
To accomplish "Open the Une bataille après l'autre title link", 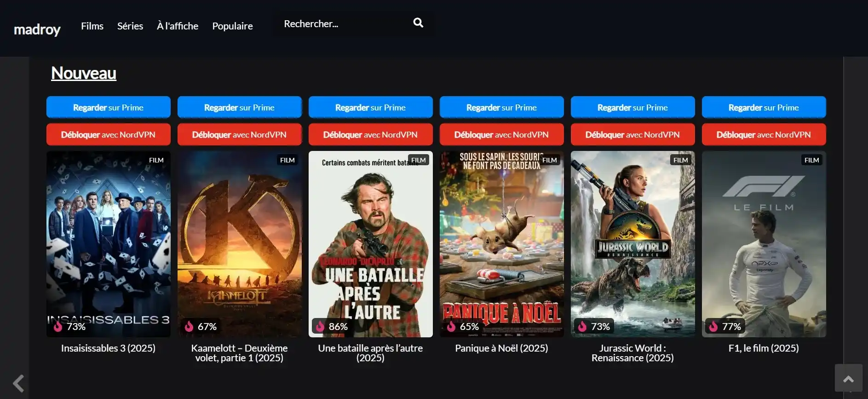I will (x=370, y=353).
